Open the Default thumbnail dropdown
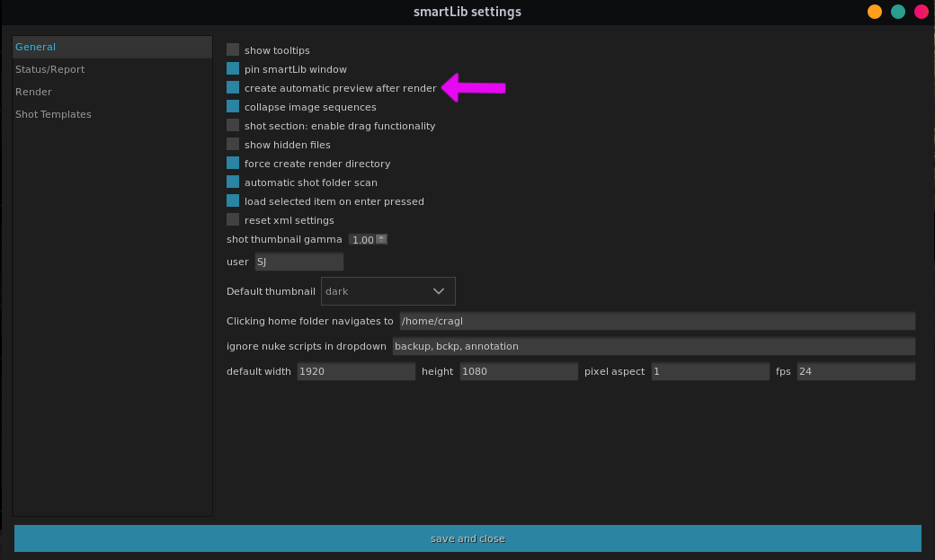The width and height of the screenshot is (935, 560). (x=387, y=290)
